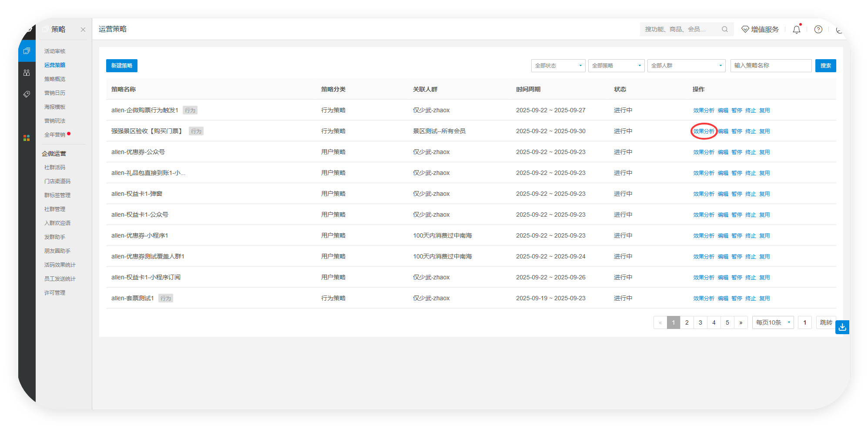Click the 输入策略名称 input field

click(x=771, y=66)
